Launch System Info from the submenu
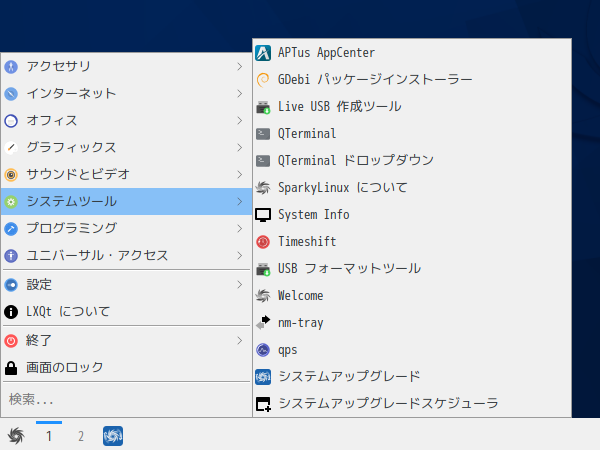The image size is (600, 450). [412, 215]
